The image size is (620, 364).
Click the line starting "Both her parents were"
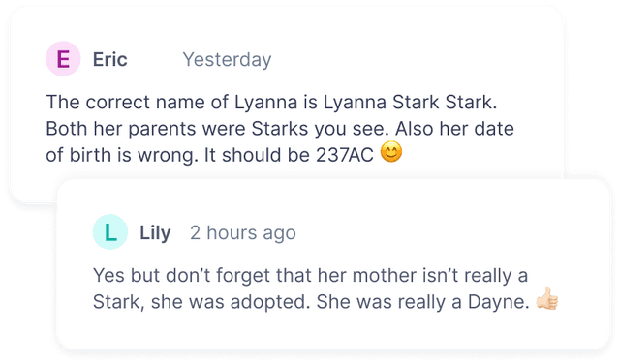(280, 129)
